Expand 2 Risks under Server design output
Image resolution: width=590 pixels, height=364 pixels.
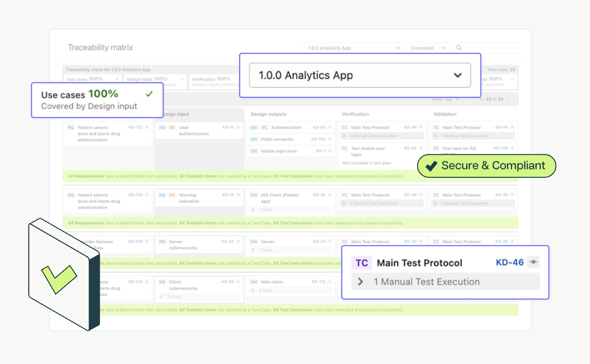[x=290, y=250]
